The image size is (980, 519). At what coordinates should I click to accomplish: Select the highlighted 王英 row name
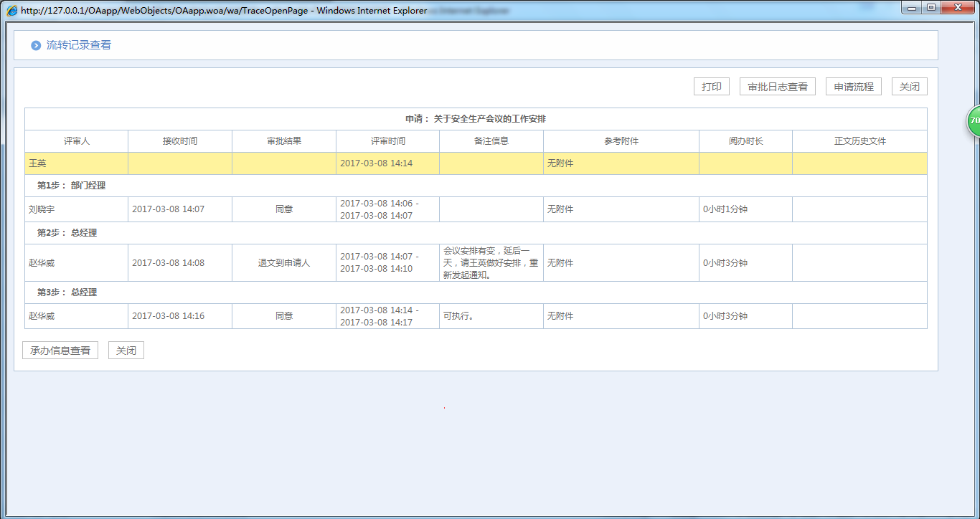[37, 163]
